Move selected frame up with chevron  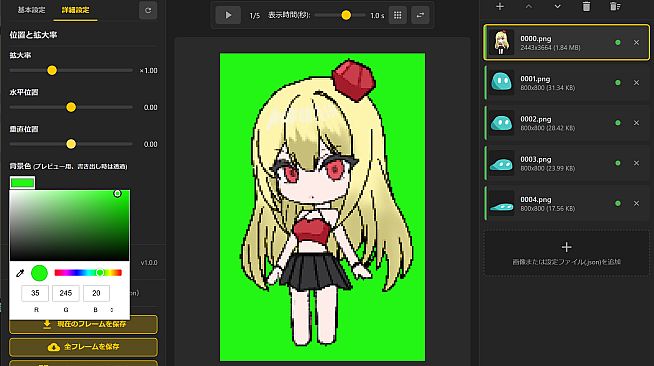(x=528, y=6)
